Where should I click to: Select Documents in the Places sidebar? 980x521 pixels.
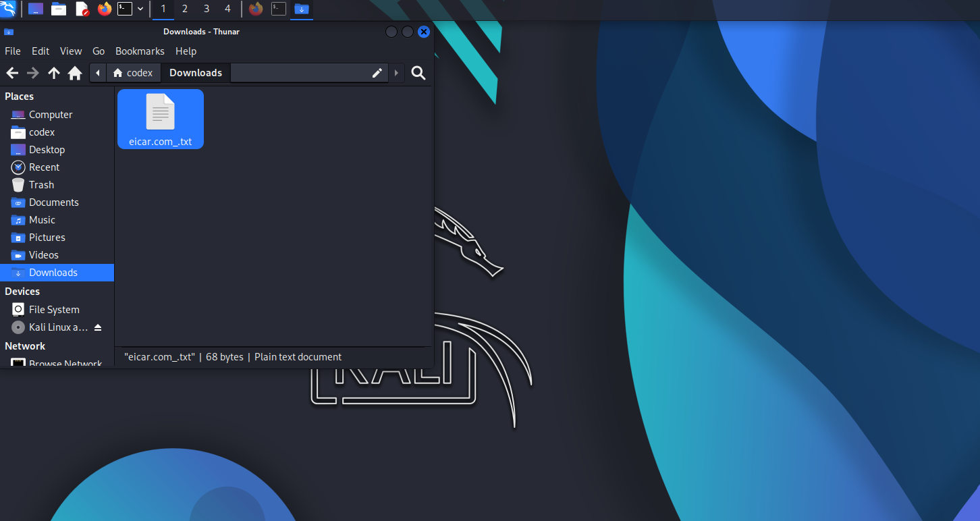[57, 202]
